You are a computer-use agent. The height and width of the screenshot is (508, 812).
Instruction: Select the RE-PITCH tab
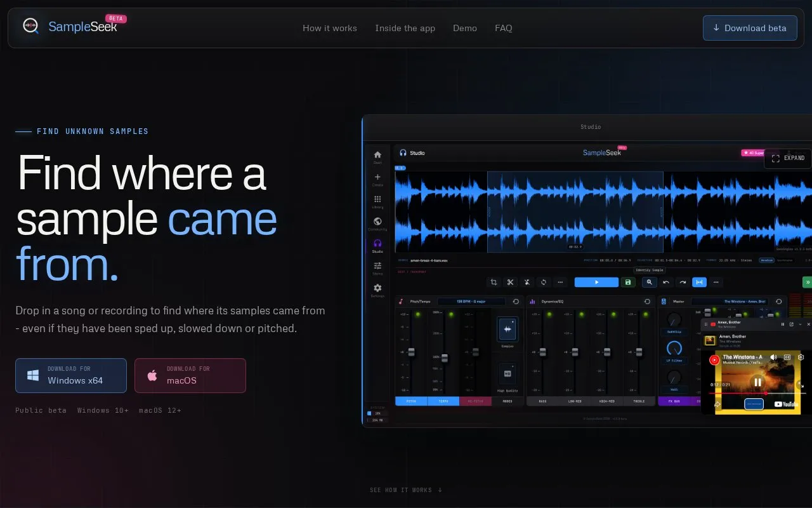tap(475, 401)
